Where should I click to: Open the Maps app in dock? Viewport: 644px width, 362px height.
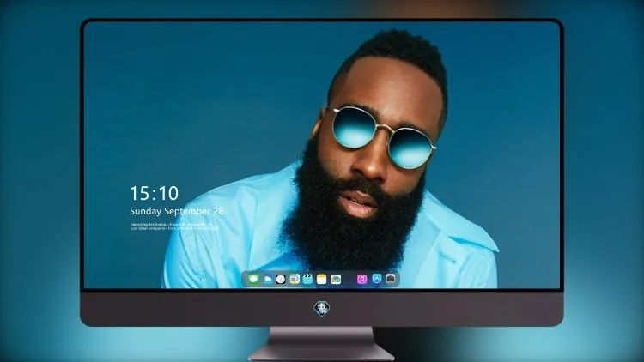coord(295,279)
